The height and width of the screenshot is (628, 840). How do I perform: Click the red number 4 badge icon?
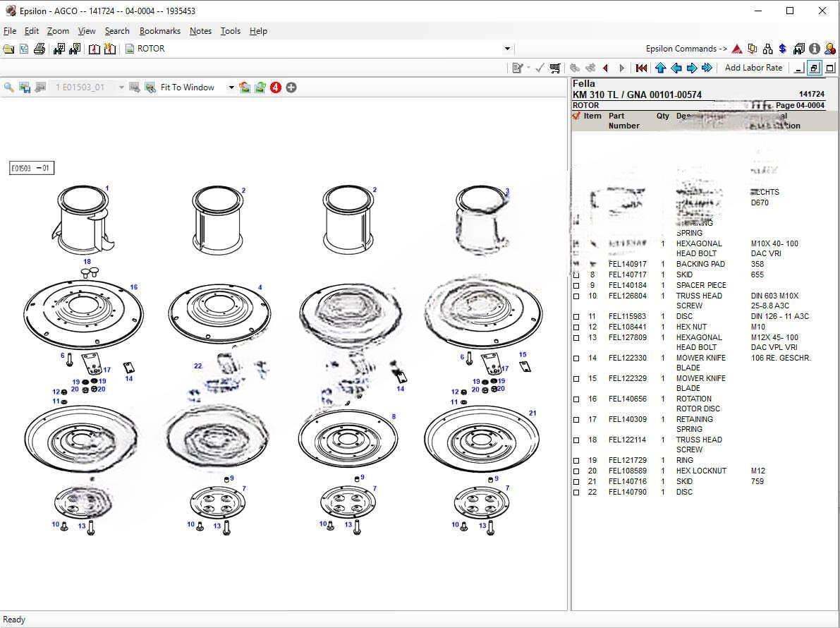276,87
